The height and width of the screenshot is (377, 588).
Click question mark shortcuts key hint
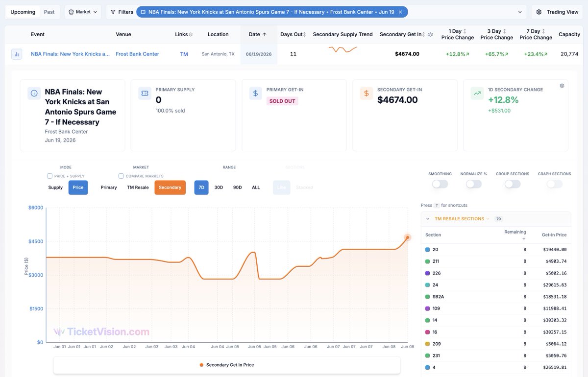pos(437,206)
